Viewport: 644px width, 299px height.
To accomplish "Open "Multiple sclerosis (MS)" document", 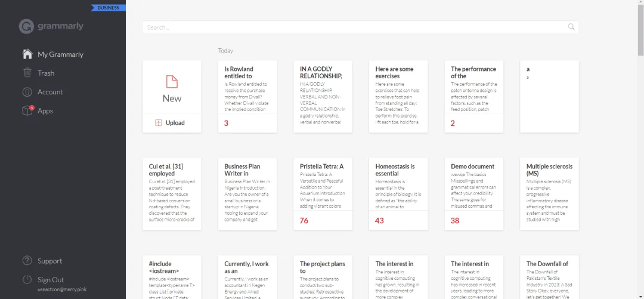I will 549,194.
